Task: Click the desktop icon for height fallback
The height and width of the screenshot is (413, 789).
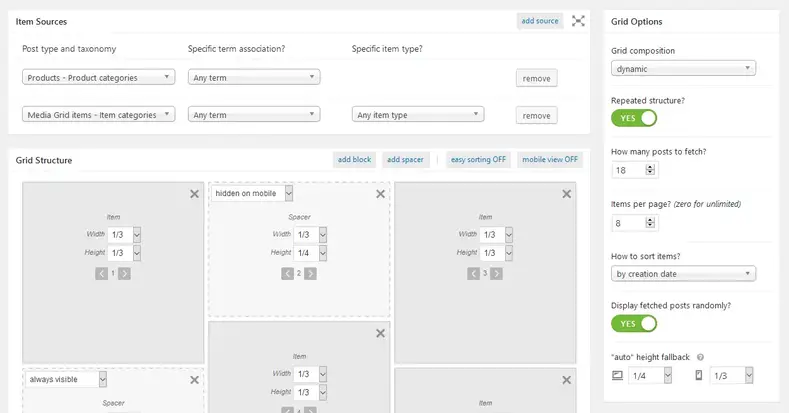Action: [617, 375]
